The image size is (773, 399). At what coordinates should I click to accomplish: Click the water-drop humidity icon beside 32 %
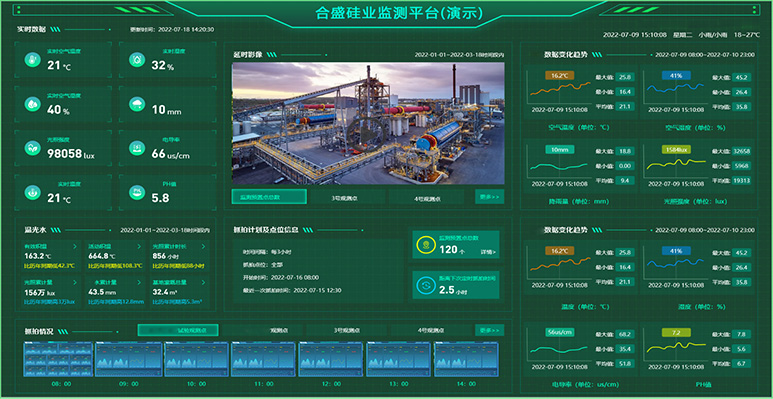click(137, 60)
